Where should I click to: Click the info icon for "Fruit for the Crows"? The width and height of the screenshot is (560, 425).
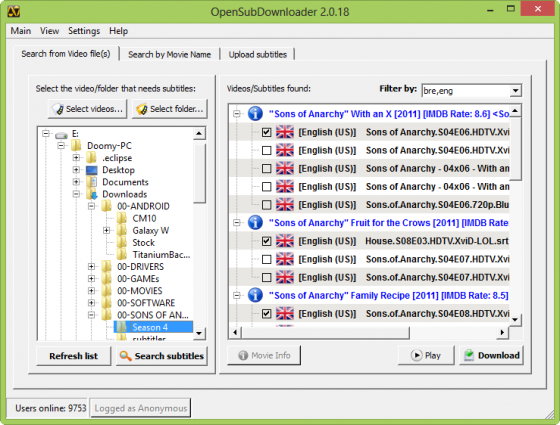255,222
